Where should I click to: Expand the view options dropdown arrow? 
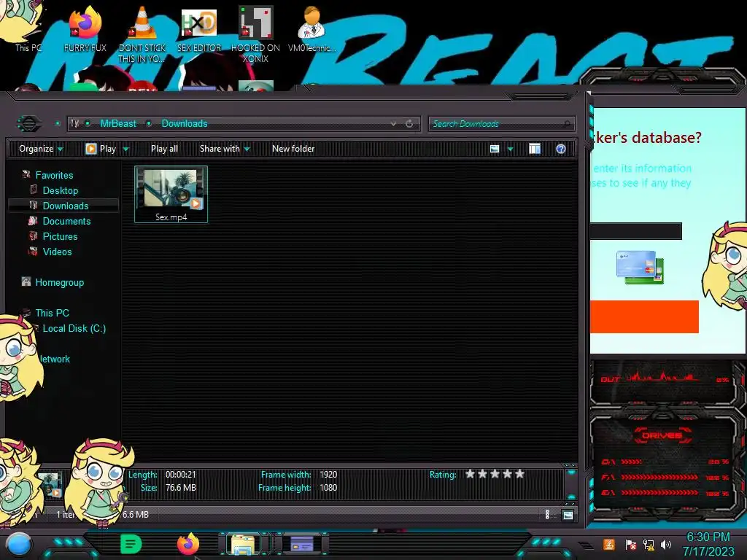[x=510, y=149]
